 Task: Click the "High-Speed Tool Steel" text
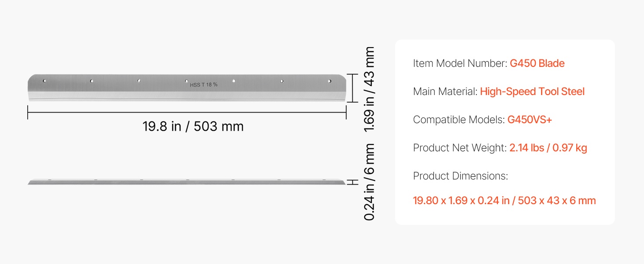pos(532,92)
